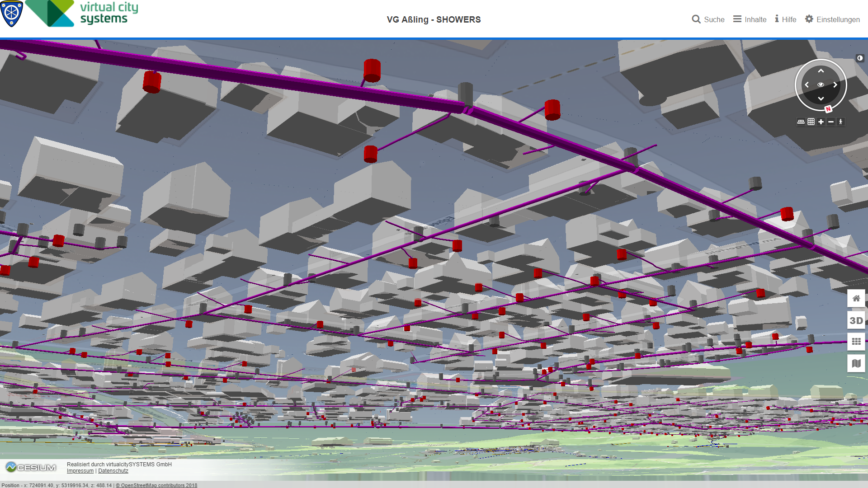Click the red N compass ring marker
The image size is (868, 488).
(828, 109)
